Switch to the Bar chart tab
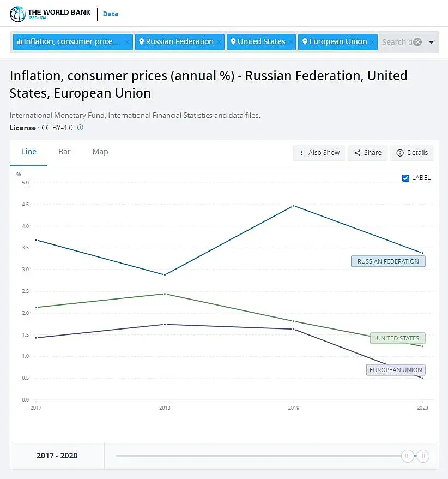Screen dimensions: 448x479 click(64, 152)
